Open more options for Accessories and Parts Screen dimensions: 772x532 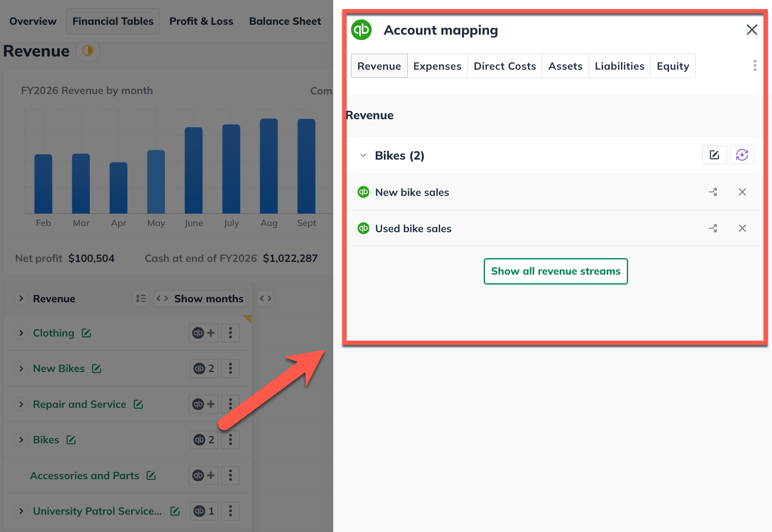coord(231,476)
